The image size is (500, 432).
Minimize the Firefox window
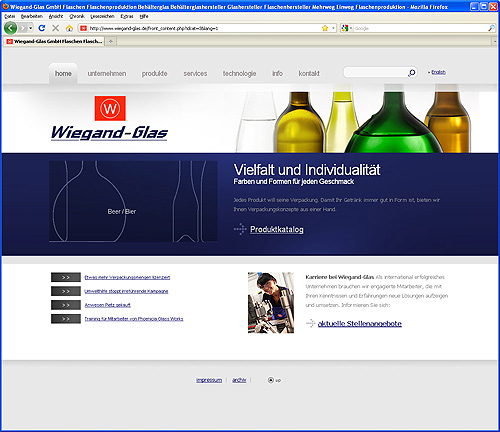(x=474, y=6)
